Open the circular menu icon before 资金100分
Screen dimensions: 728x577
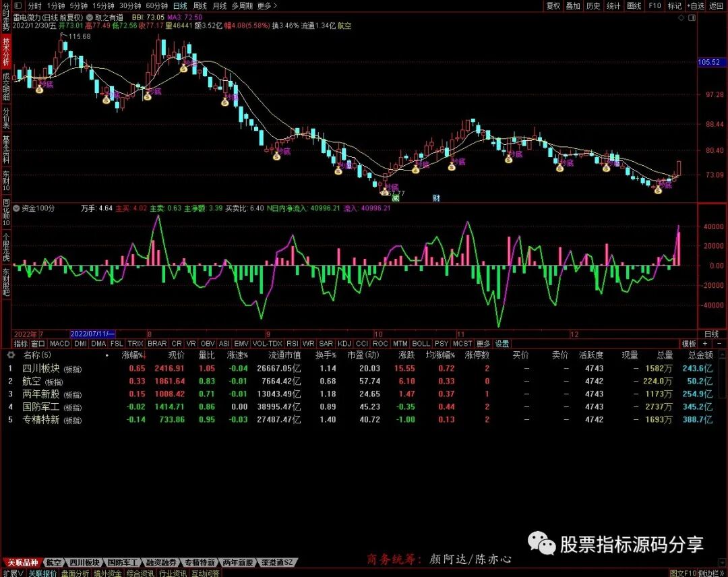17,208
